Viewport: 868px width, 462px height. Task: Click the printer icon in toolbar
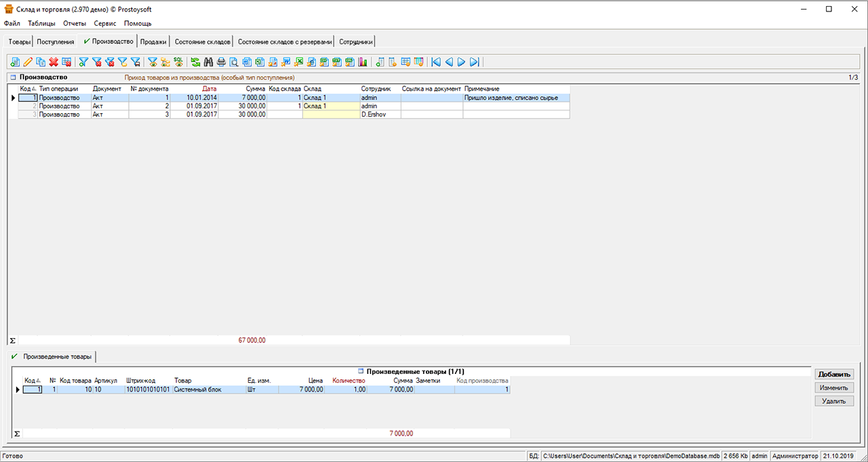221,62
